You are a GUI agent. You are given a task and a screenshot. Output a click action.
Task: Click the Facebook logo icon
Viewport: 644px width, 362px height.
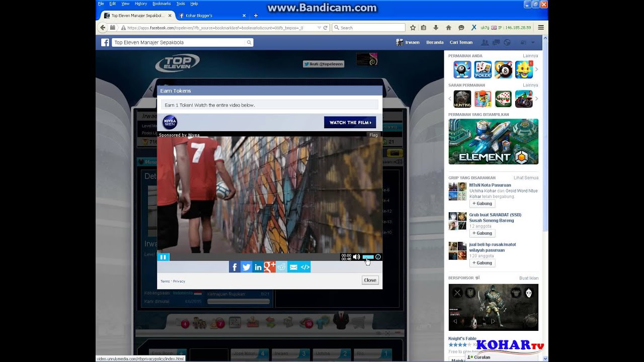pyautogui.click(x=105, y=43)
